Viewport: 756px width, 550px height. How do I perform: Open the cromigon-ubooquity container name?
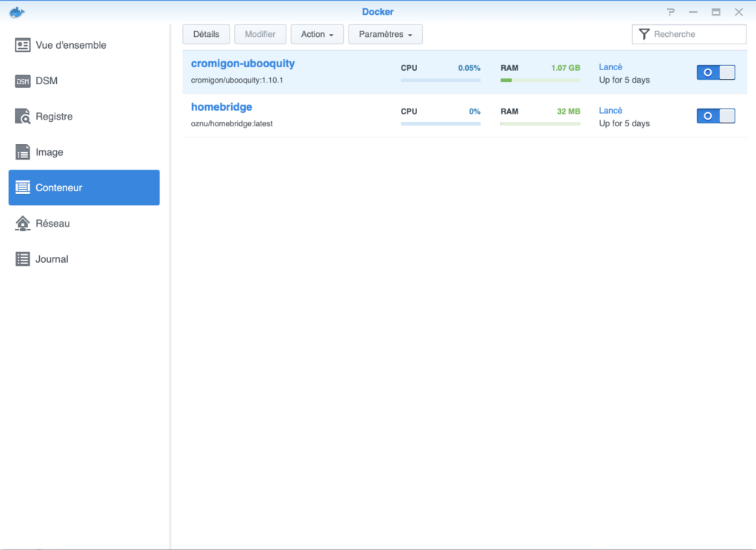click(242, 63)
